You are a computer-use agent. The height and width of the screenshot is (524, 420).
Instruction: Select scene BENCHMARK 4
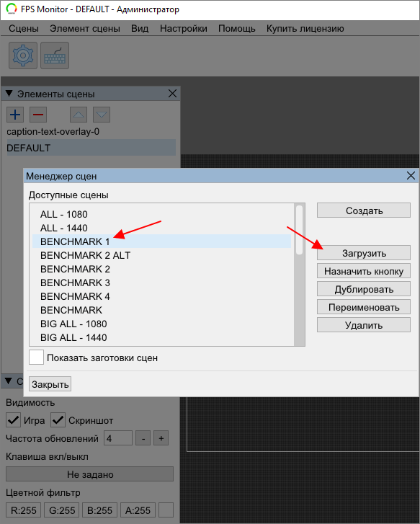coord(161,296)
